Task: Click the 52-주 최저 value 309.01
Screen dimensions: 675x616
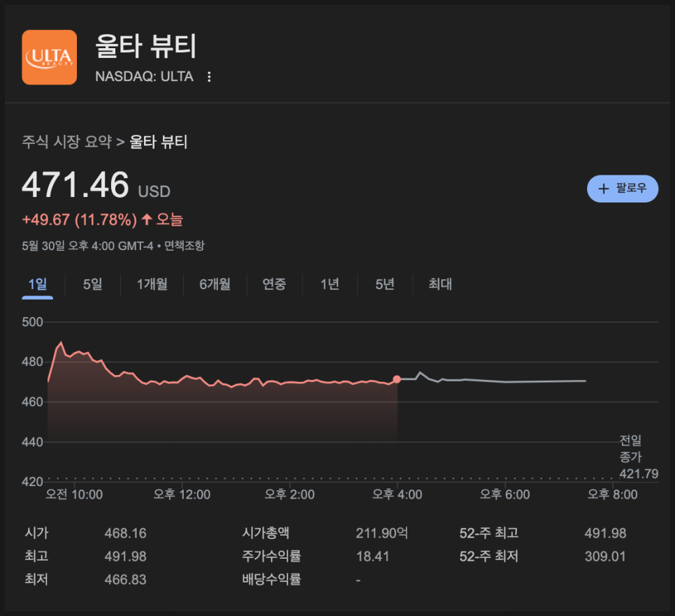Action: pyautogui.click(x=605, y=557)
